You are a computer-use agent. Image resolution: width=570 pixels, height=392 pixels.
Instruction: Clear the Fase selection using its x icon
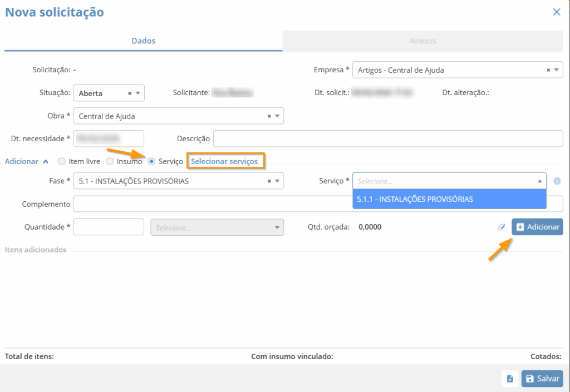[269, 181]
